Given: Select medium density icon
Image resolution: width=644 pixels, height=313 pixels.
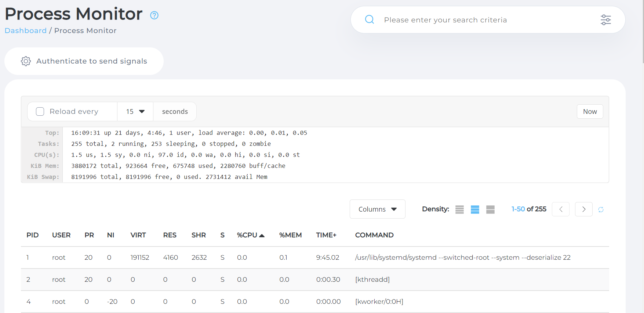Looking at the screenshot, I should pos(475,209).
